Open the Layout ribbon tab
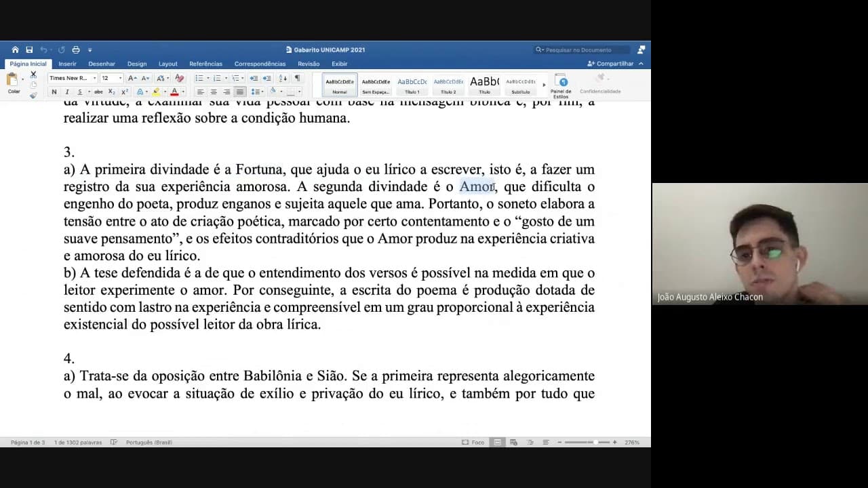Viewport: 868px width, 488px height. [168, 64]
